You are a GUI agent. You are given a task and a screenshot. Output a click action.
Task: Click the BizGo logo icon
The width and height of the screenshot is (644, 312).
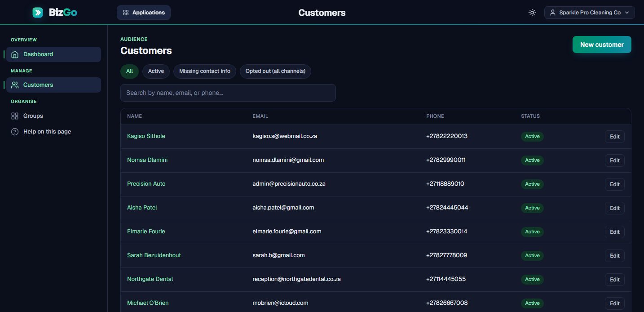coord(38,13)
